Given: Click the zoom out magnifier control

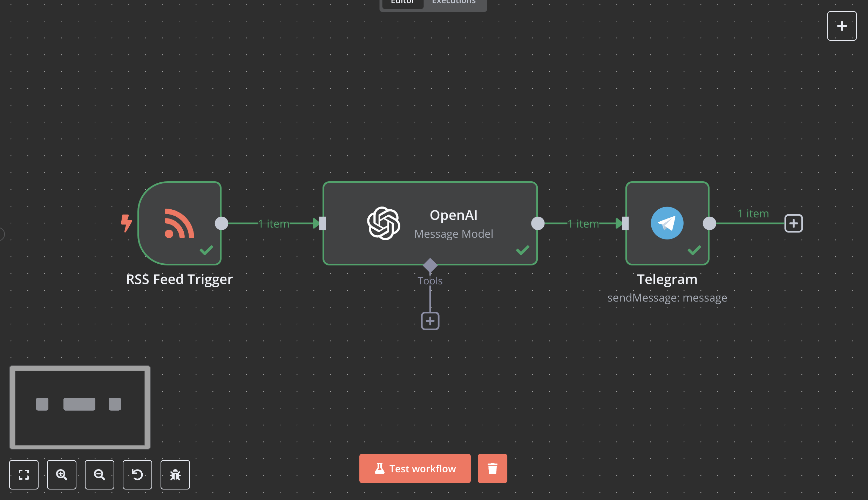Looking at the screenshot, I should [100, 474].
